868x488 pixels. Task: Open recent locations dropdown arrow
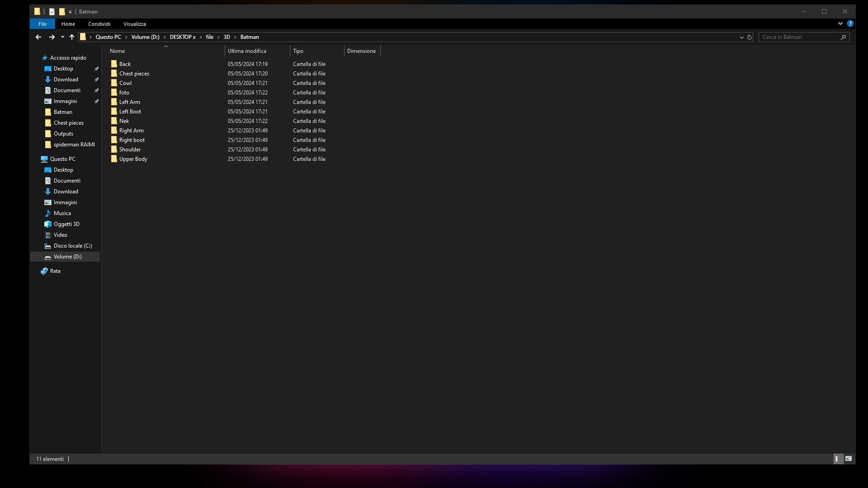(x=62, y=37)
